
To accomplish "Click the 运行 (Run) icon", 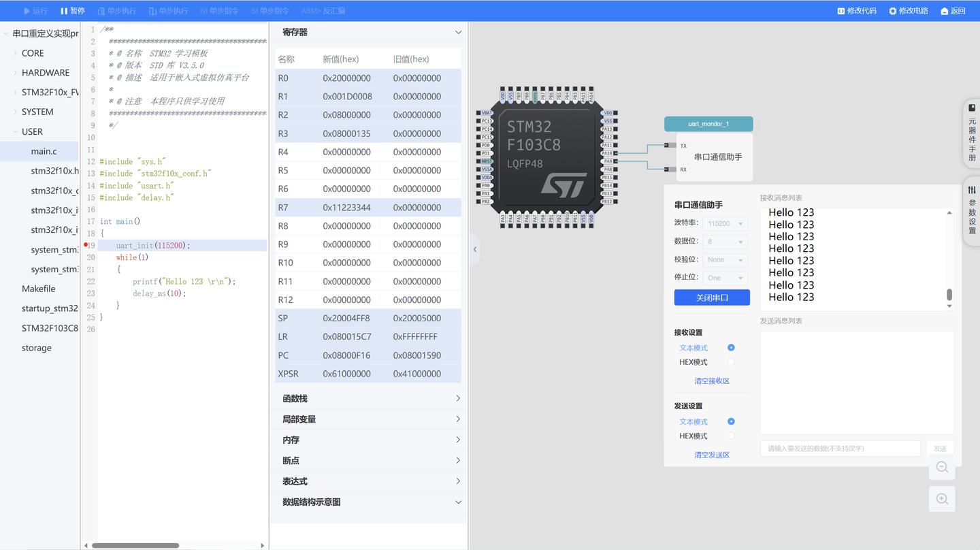I will coord(31,10).
